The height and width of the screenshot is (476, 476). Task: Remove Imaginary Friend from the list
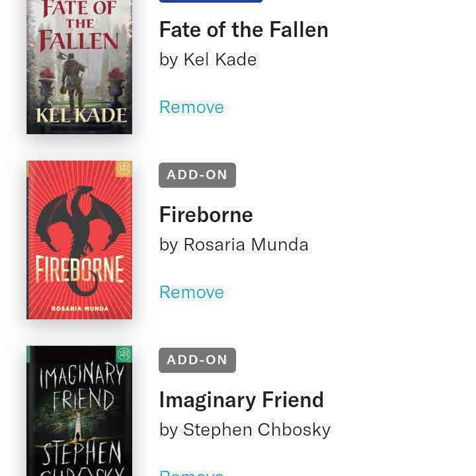[x=192, y=472]
